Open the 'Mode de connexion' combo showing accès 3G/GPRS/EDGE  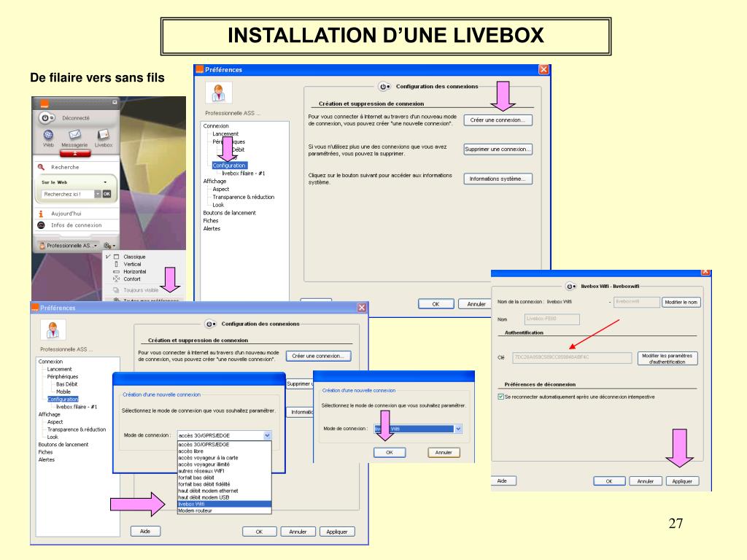267,435
